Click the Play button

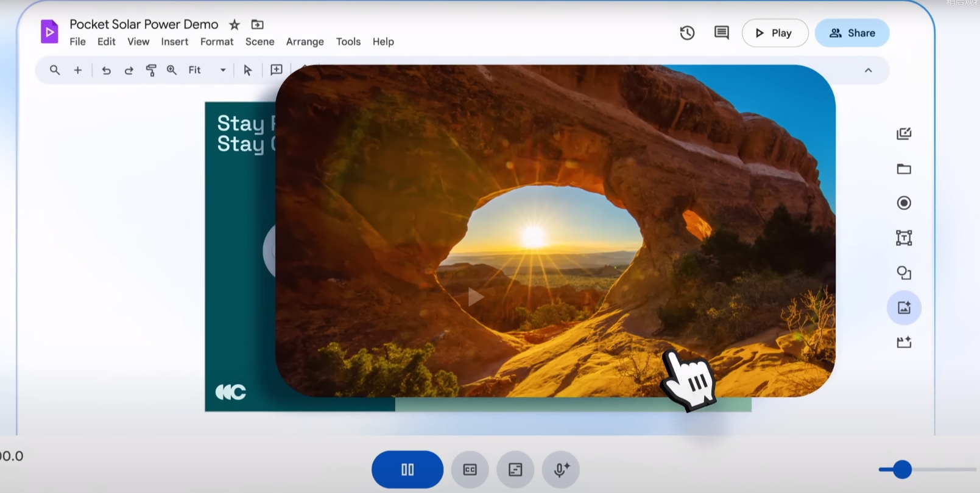tap(775, 33)
